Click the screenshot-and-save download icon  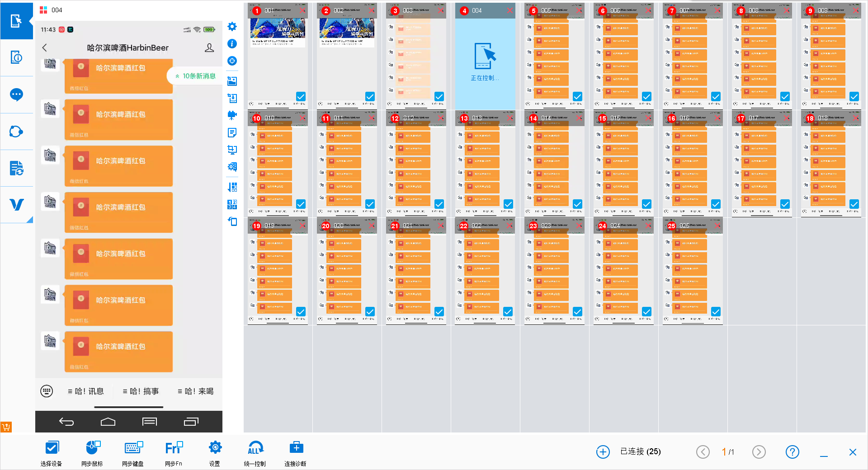(x=232, y=98)
